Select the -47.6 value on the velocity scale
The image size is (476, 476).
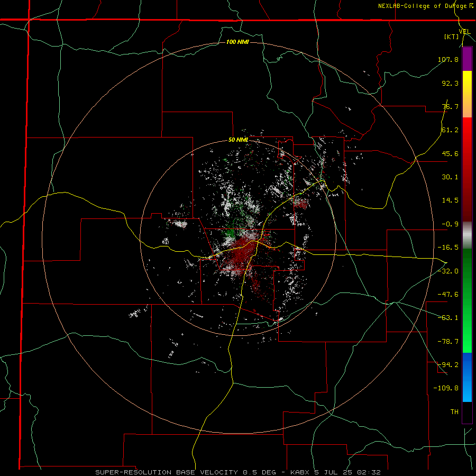[x=448, y=295]
